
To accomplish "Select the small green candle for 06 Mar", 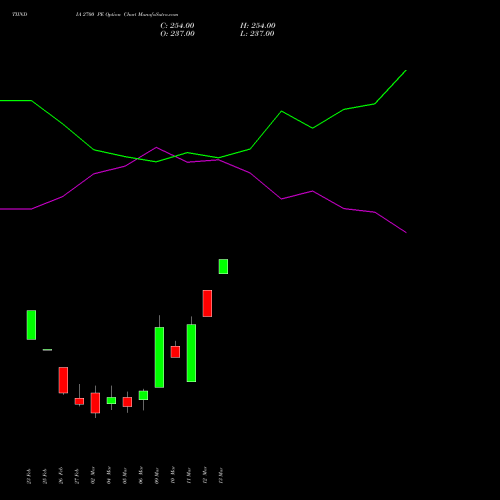I will [143, 395].
